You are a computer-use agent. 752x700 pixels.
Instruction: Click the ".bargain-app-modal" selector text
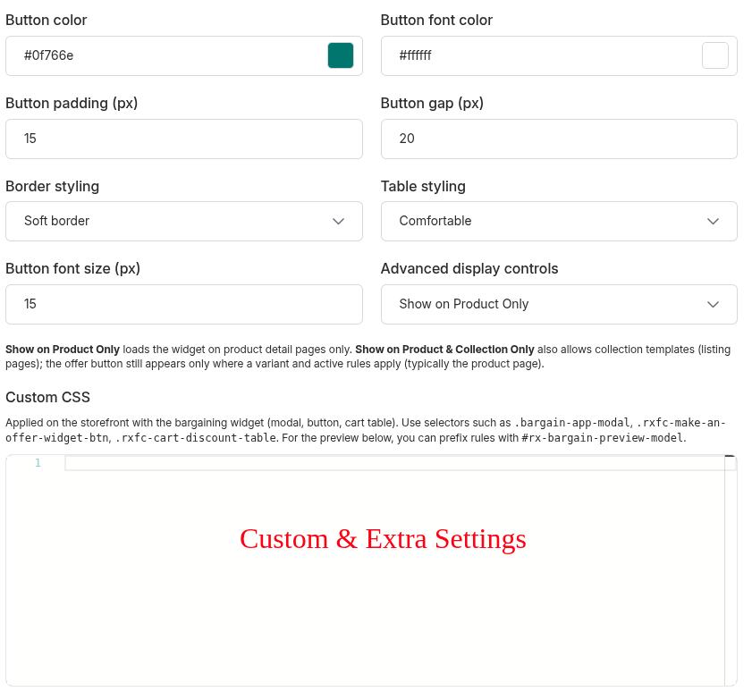tap(571, 423)
